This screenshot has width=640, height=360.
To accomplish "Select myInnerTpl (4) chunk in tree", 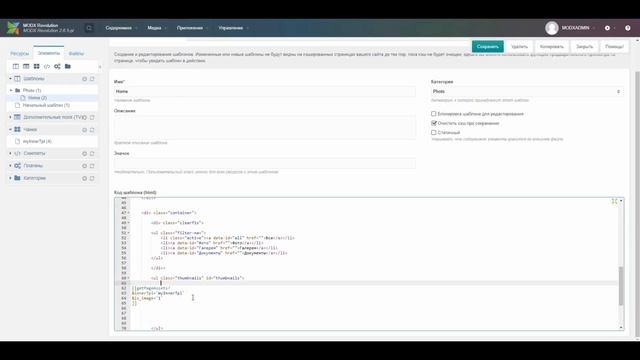I will pos(37,141).
